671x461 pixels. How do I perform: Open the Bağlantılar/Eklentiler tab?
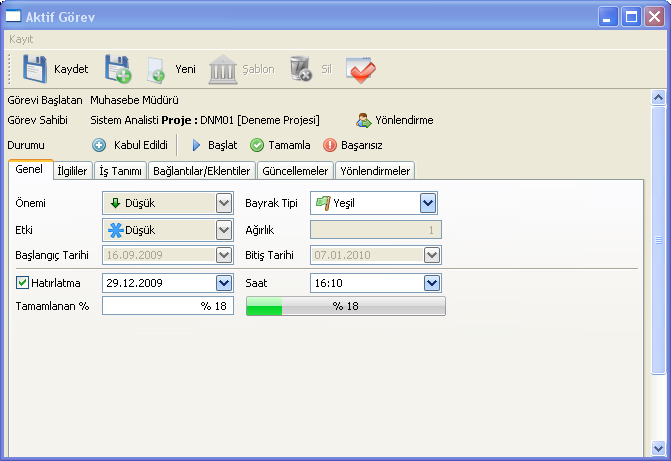tap(201, 171)
